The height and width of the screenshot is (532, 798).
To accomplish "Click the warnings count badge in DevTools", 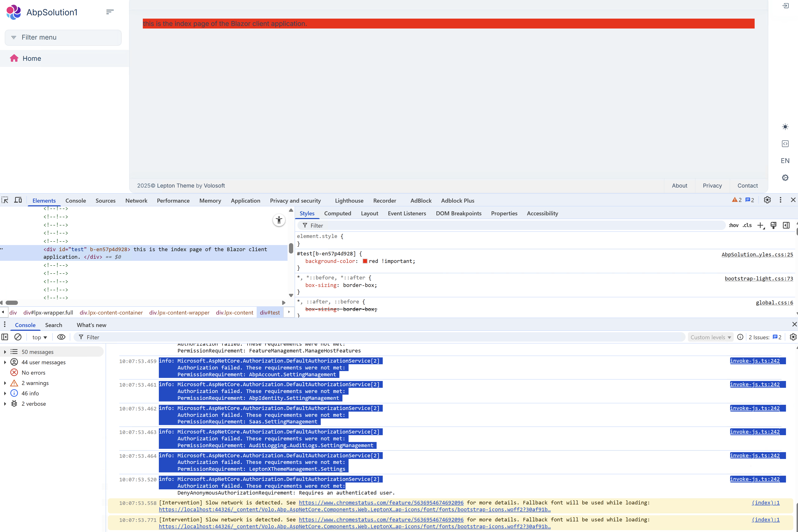I will [x=737, y=200].
